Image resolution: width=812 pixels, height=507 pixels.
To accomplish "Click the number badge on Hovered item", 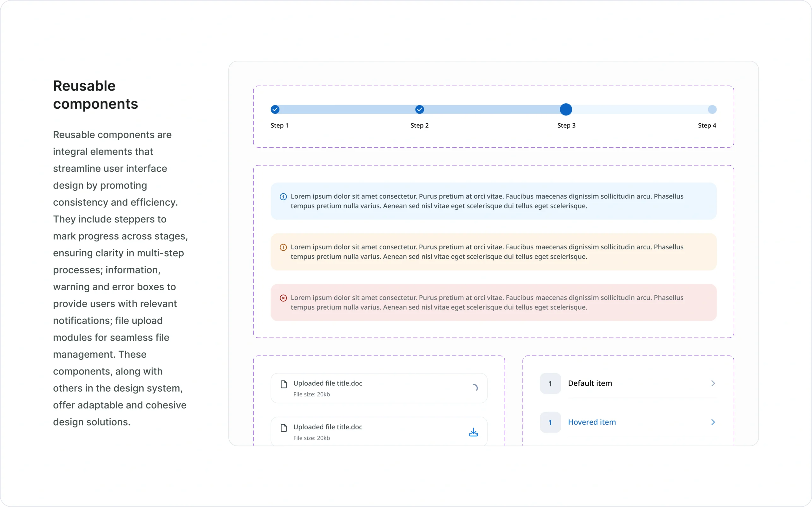I will pos(550,422).
